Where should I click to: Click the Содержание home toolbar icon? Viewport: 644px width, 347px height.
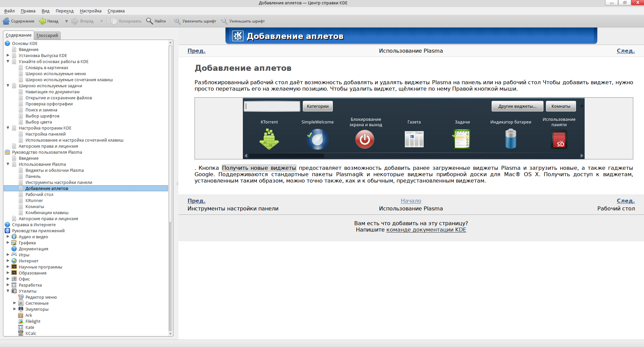coord(6,21)
